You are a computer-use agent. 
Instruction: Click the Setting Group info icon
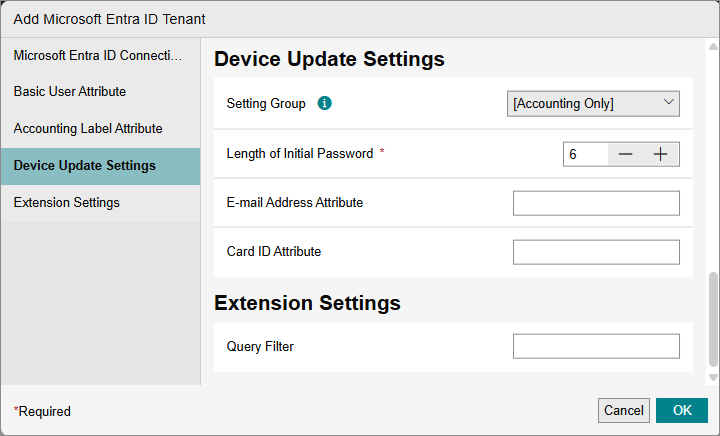click(324, 103)
